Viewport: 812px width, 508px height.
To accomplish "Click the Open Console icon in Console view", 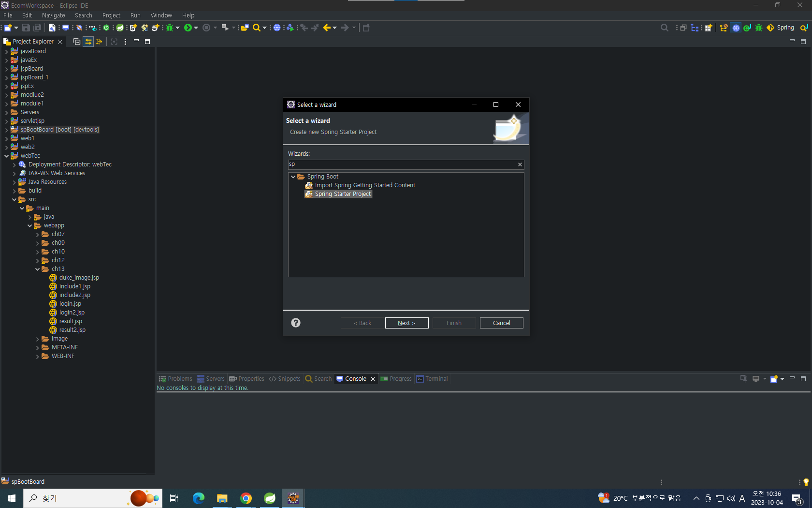I will pos(774,379).
